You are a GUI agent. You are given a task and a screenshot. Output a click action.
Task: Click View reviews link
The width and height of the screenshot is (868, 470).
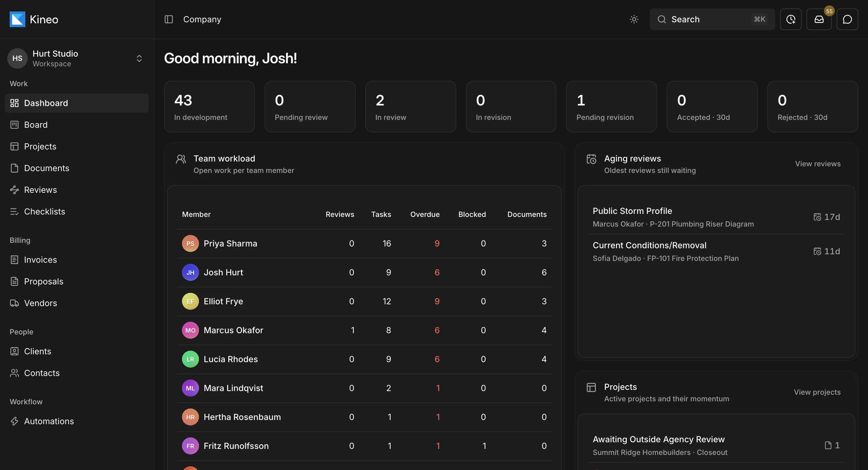(x=818, y=164)
